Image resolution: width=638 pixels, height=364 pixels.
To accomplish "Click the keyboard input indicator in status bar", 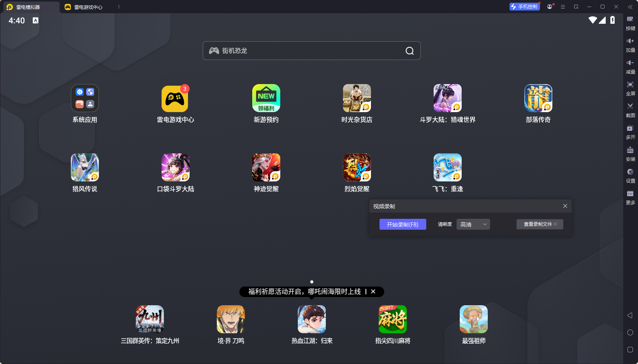I will (35, 20).
